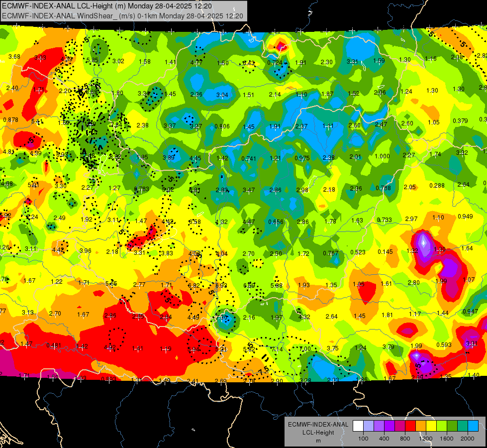The image size is (487, 448).
Task: Click the legend tick label '2000'
Action: [x=468, y=439]
